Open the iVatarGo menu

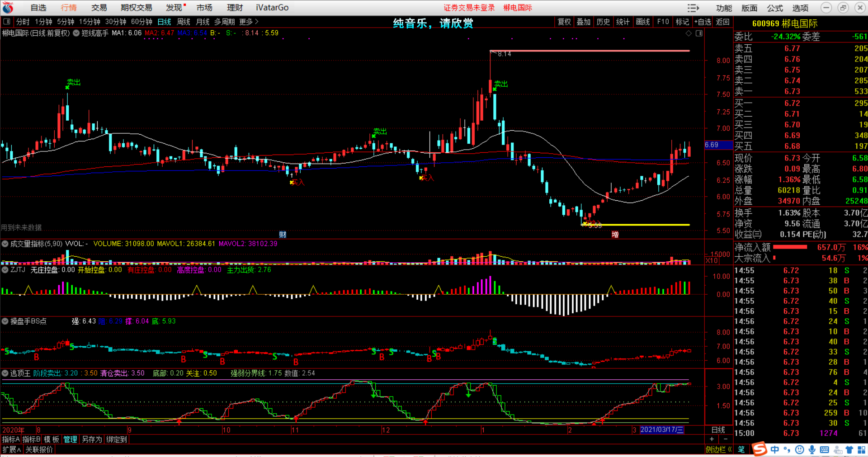[272, 8]
